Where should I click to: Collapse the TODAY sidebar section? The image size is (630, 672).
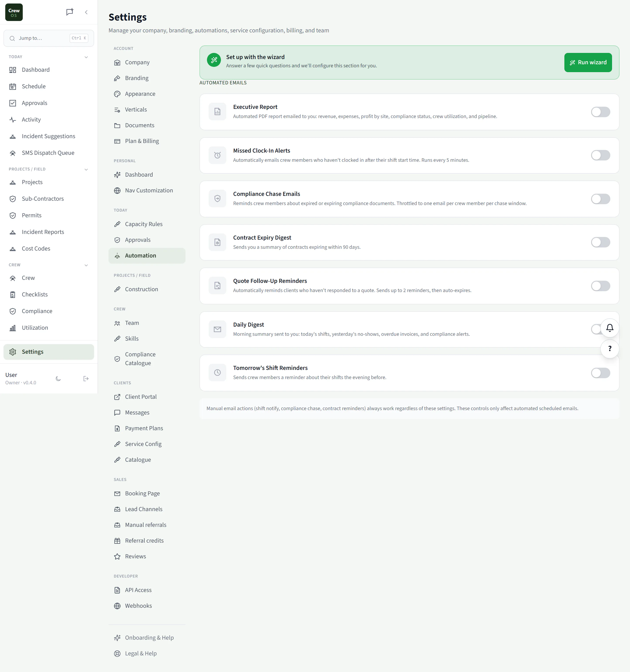(x=86, y=57)
